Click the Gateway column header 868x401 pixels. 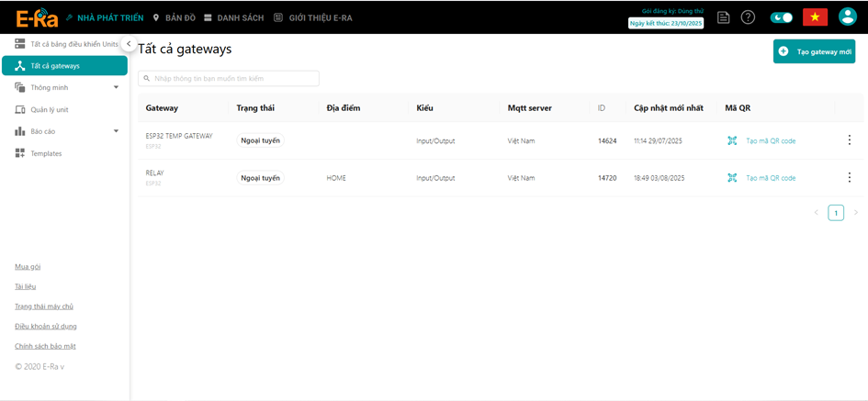coord(162,108)
